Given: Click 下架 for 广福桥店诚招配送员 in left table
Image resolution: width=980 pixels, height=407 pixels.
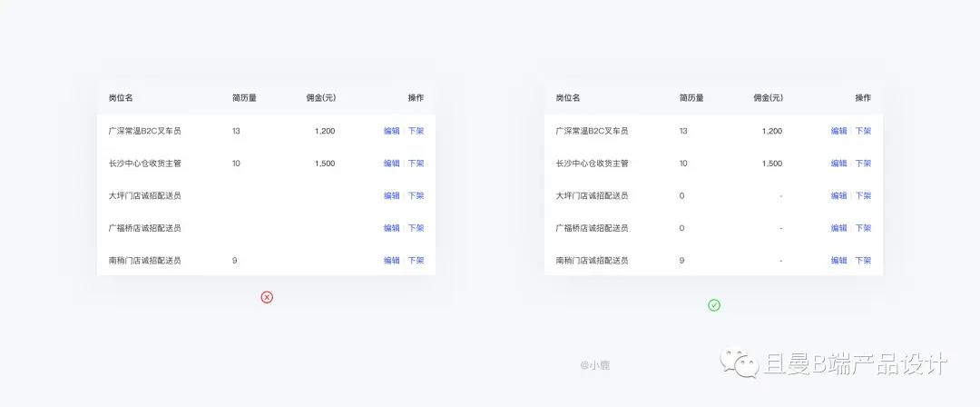Looking at the screenshot, I should pyautogui.click(x=416, y=228).
